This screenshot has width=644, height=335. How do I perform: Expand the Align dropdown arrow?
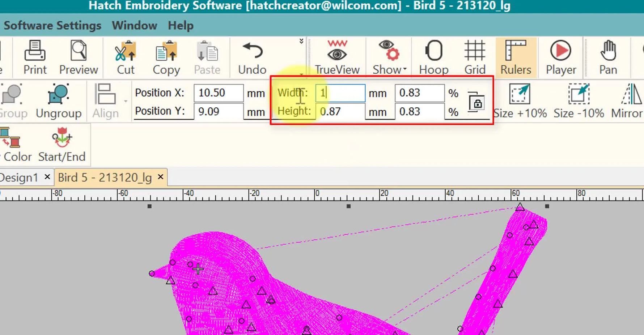(x=126, y=102)
